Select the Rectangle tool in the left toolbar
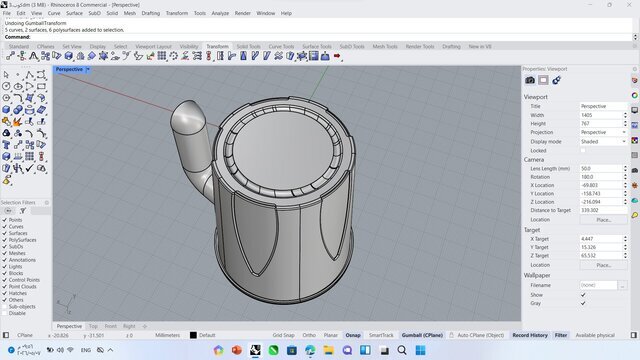 (41, 86)
